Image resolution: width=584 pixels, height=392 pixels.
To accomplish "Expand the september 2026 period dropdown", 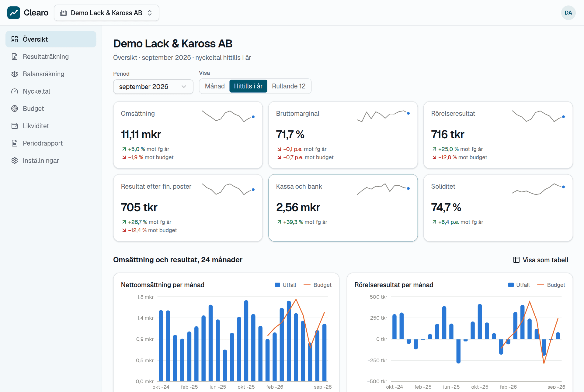I will point(153,87).
